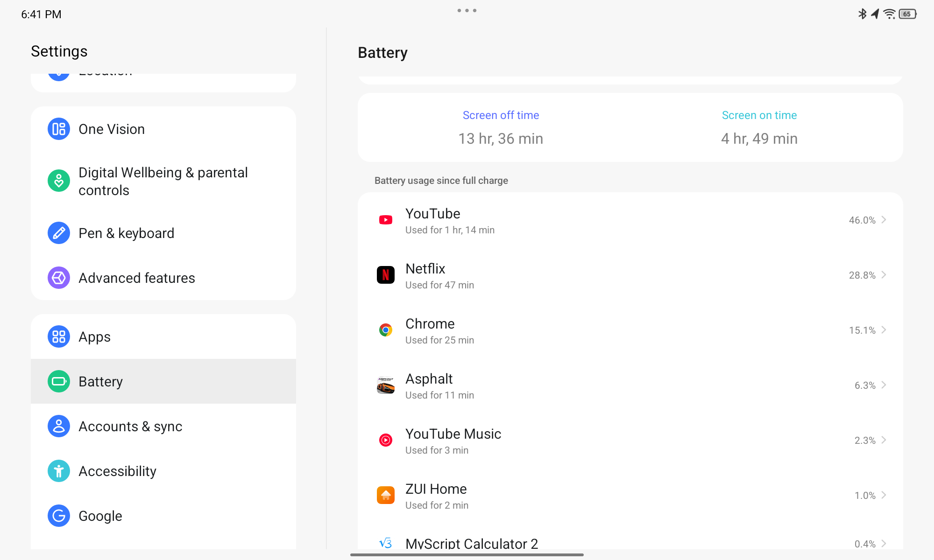Open Accessibility settings
This screenshot has width=934, height=560.
tap(117, 471)
